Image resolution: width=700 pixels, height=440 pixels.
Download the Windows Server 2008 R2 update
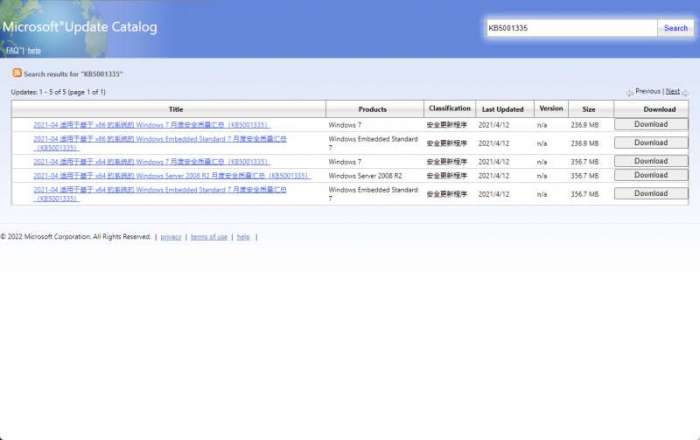[651, 175]
